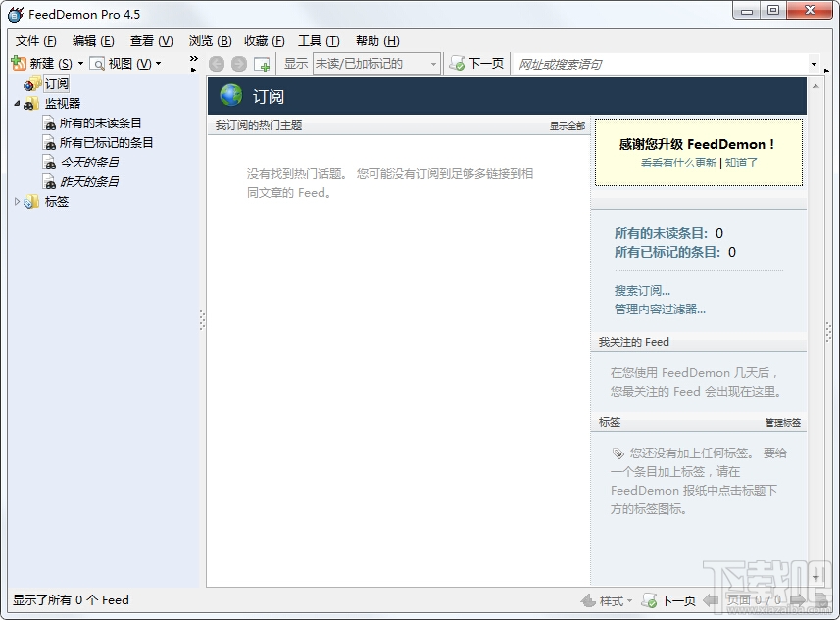Screen dimensions: 840x620
Task: Click the scroll-down arrow of content scrollbar
Action: [x=815, y=577]
